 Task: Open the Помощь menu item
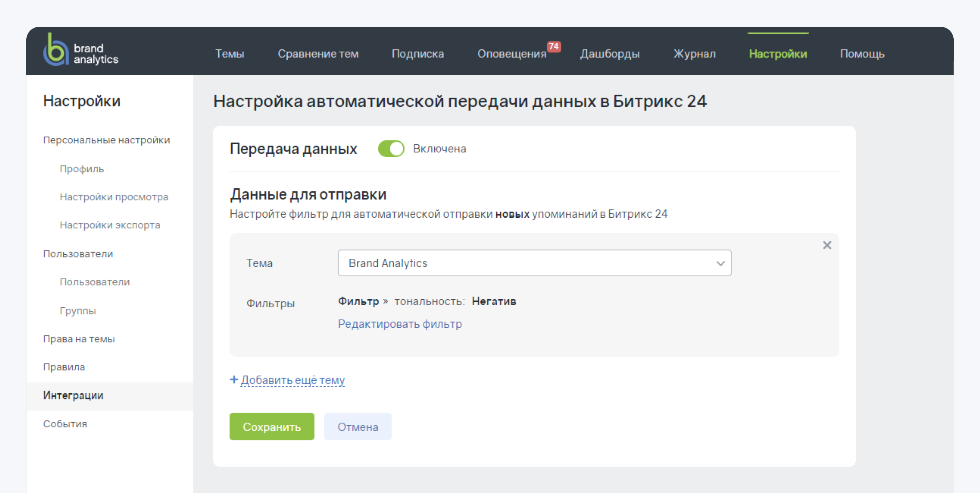[862, 54]
